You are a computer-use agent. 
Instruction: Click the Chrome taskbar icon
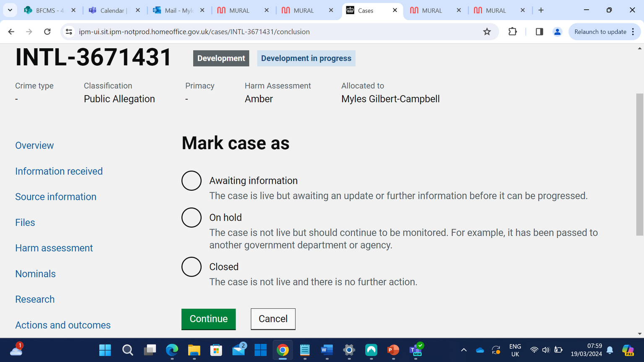tap(283, 350)
